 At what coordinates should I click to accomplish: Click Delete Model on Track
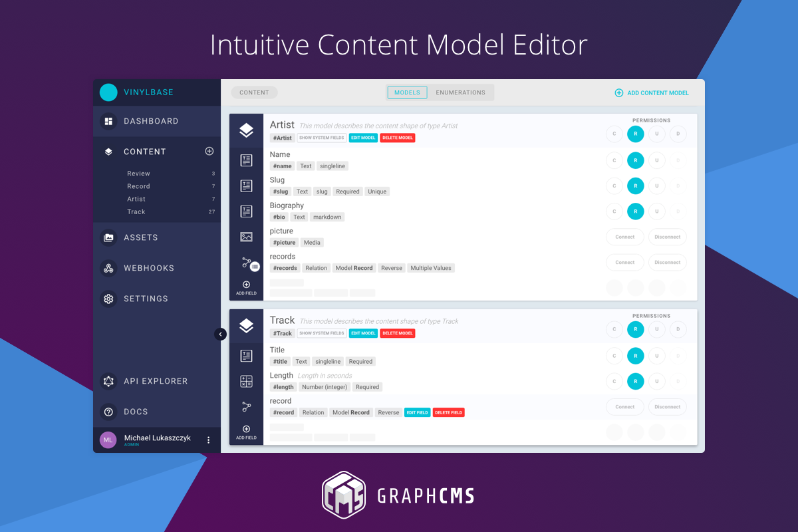click(x=398, y=333)
